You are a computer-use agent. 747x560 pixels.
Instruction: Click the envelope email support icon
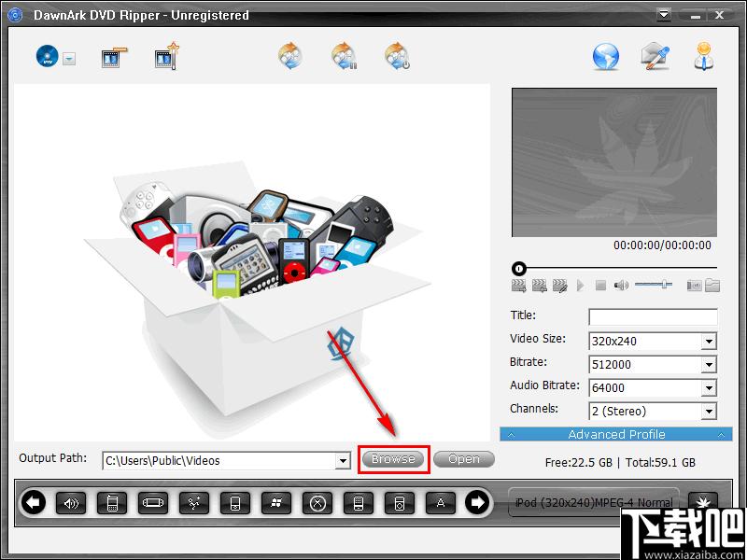point(655,57)
